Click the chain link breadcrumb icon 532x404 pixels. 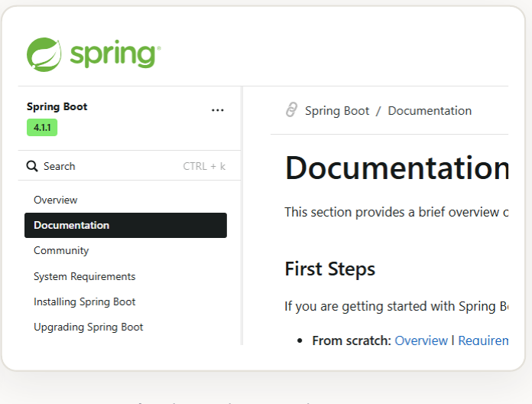[291, 109]
